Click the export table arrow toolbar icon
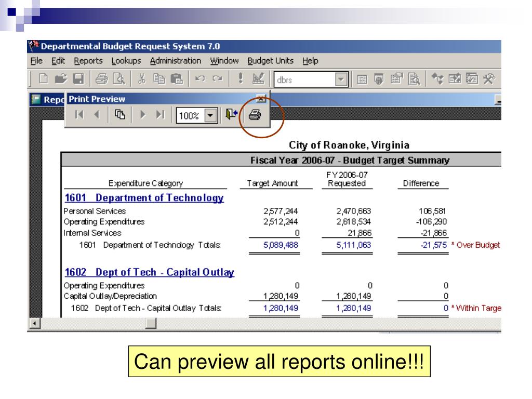Image resolution: width=532 pixels, height=399 pixels. (x=455, y=79)
